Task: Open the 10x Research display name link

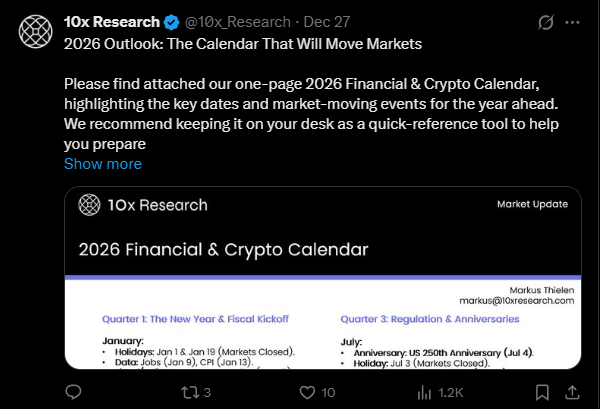Action: 111,22
